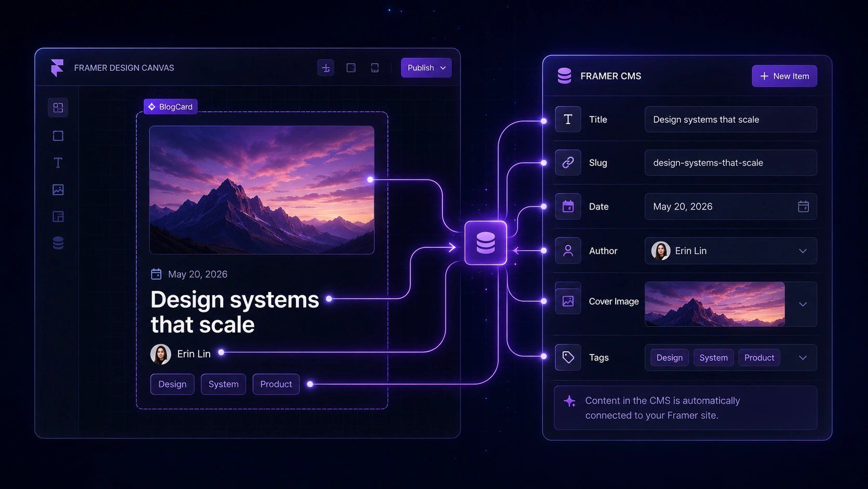Click the Product tag in BlogCard
The image size is (868, 489).
(276, 384)
